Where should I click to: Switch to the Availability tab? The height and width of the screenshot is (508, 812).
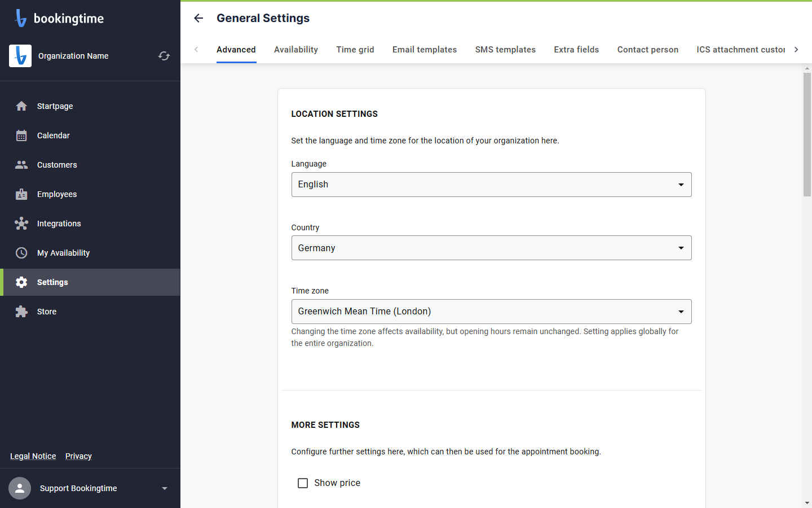pyautogui.click(x=296, y=50)
